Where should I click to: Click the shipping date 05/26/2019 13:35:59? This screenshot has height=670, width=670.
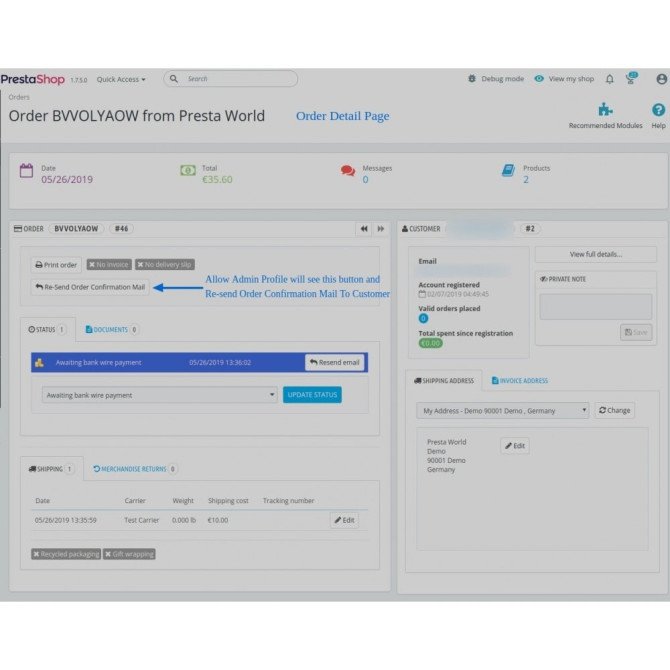pos(66,520)
